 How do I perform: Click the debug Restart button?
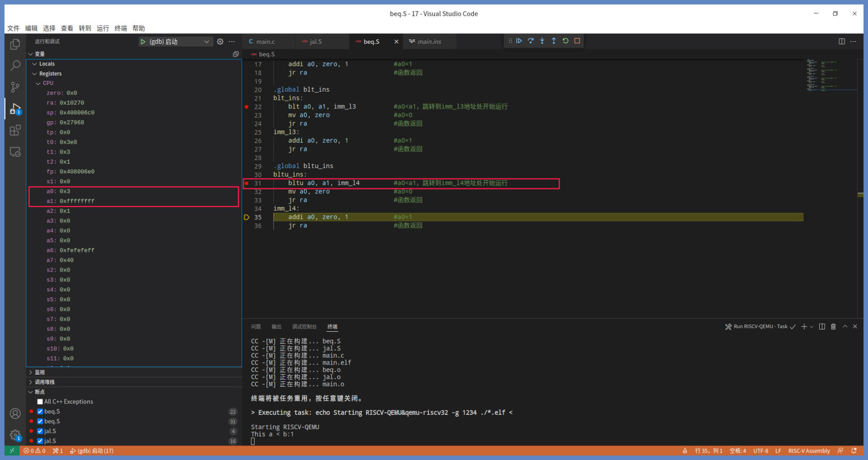tap(566, 41)
